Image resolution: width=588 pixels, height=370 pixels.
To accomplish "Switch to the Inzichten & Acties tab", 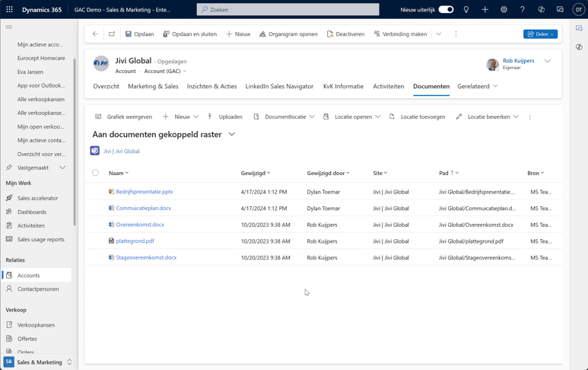I will click(212, 86).
